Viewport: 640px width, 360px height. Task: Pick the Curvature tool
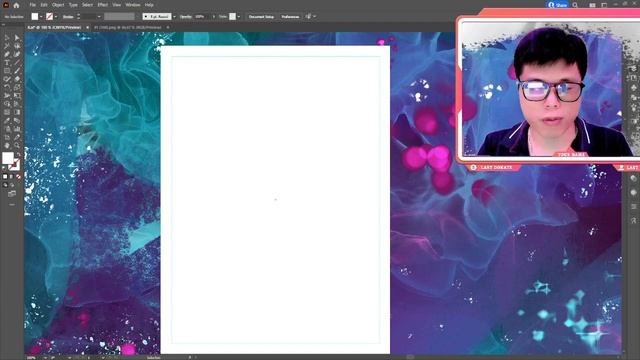(x=17, y=54)
